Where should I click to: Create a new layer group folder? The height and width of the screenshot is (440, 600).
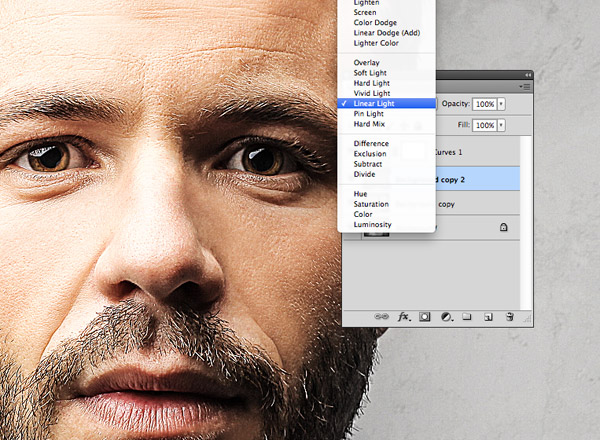pyautogui.click(x=466, y=316)
